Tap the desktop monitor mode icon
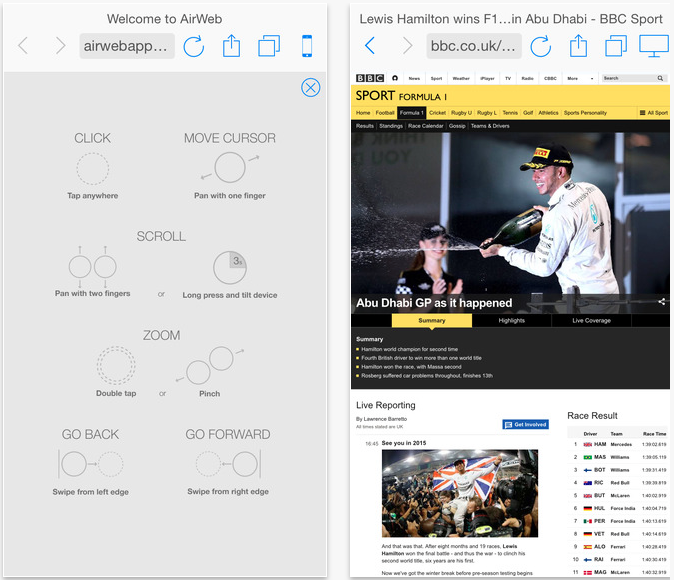The width and height of the screenshot is (674, 580). (654, 46)
